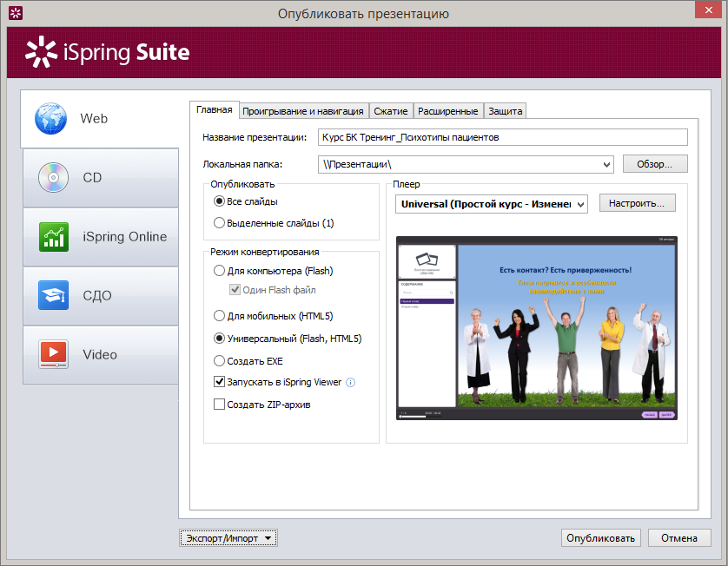Choose the CD disc icon
728x566 pixels.
click(53, 178)
